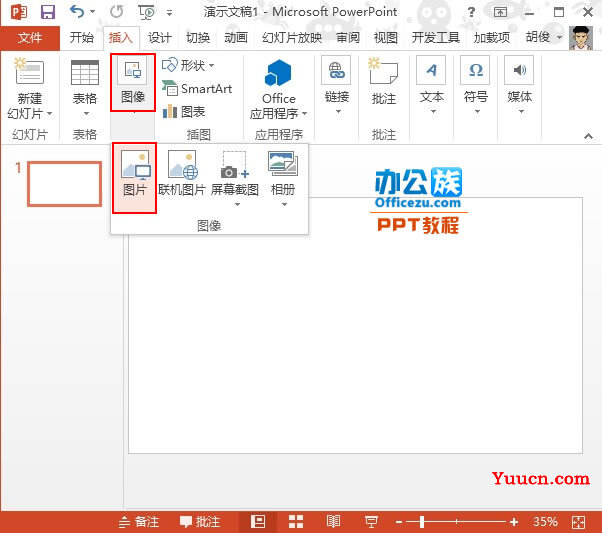Switch to 开发工具 tab
Viewport: 602px width, 533px height.
coord(435,38)
